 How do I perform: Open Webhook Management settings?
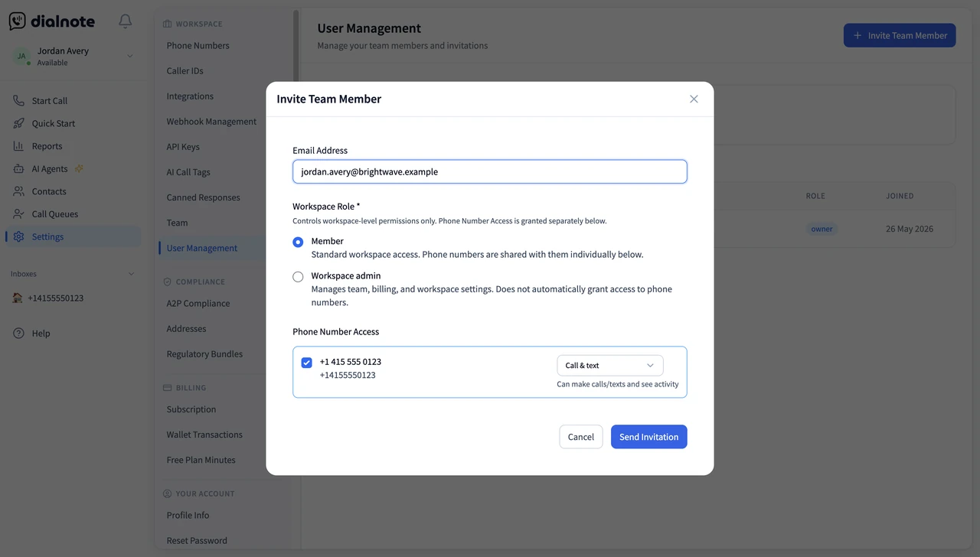point(211,121)
